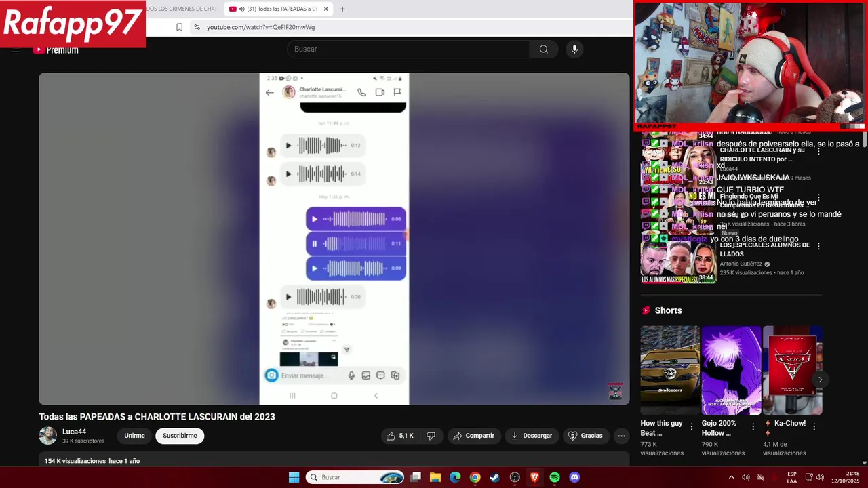Share the video via Compartir

[473, 436]
